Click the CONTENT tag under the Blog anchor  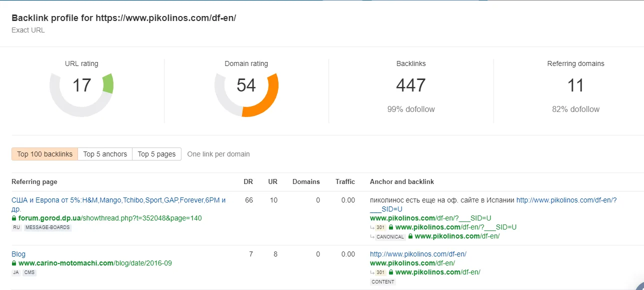[382, 281]
